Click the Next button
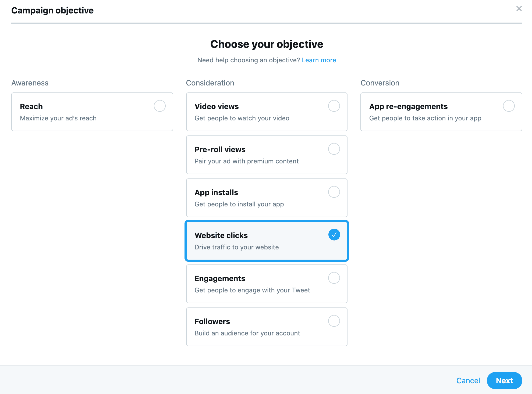Viewport: 532px width, 394px height. point(504,380)
